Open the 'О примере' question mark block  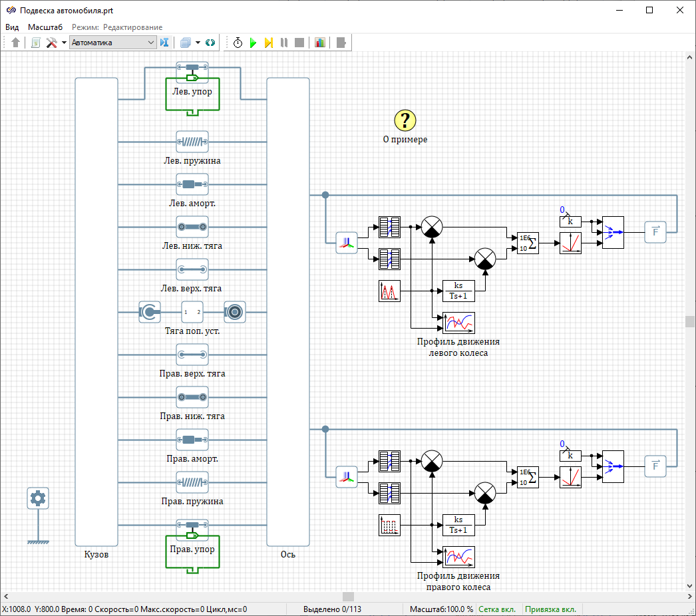(x=405, y=120)
